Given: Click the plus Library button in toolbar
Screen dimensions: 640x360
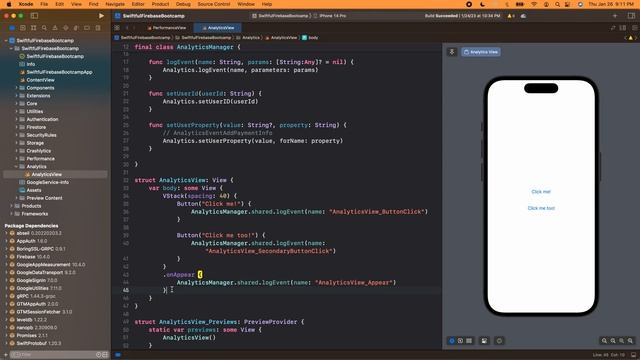Looking at the screenshot, I should pos(615,16).
